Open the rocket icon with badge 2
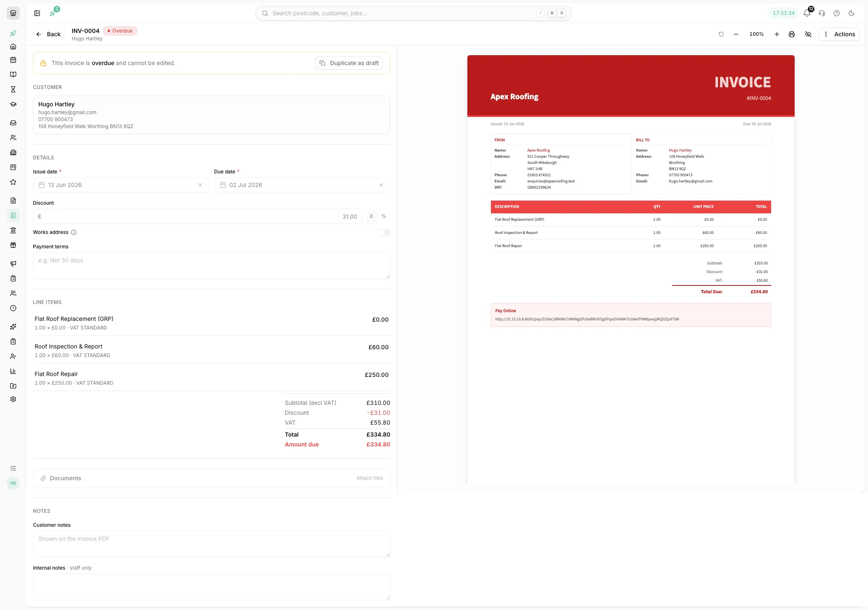 click(53, 13)
